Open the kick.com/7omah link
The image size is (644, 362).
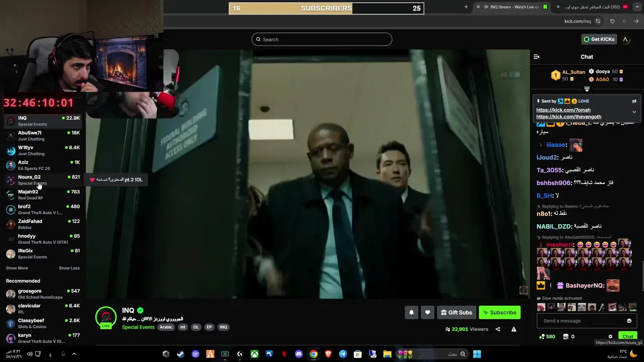563,110
